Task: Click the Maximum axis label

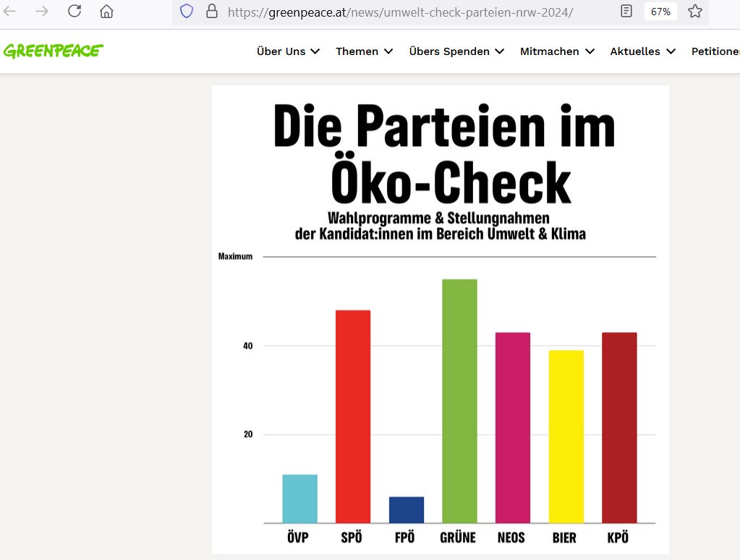Action: click(235, 256)
